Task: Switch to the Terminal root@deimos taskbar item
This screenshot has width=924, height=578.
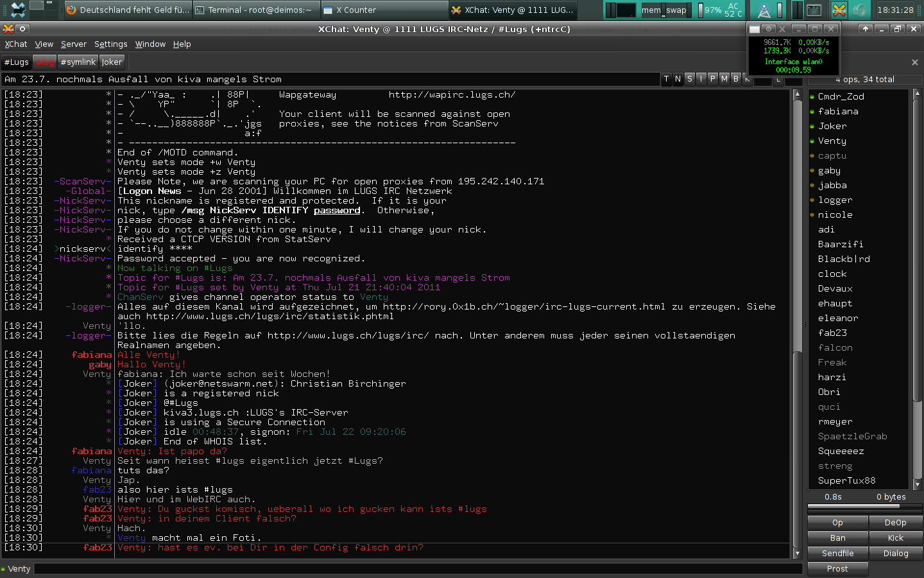Action: [x=256, y=10]
